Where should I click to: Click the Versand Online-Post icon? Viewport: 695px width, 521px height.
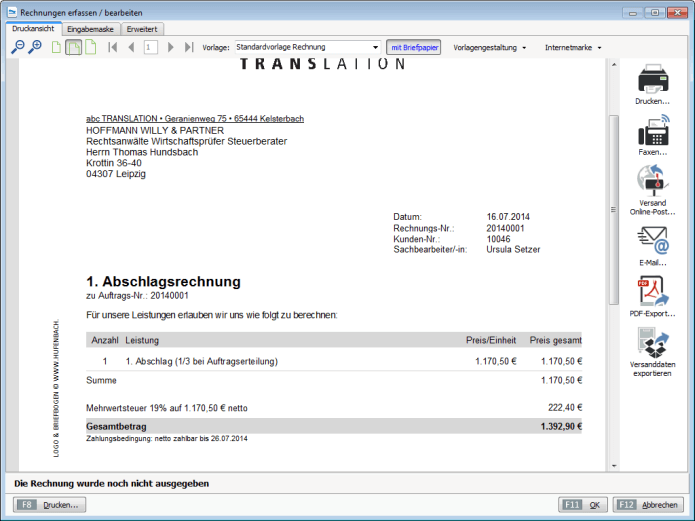(653, 180)
